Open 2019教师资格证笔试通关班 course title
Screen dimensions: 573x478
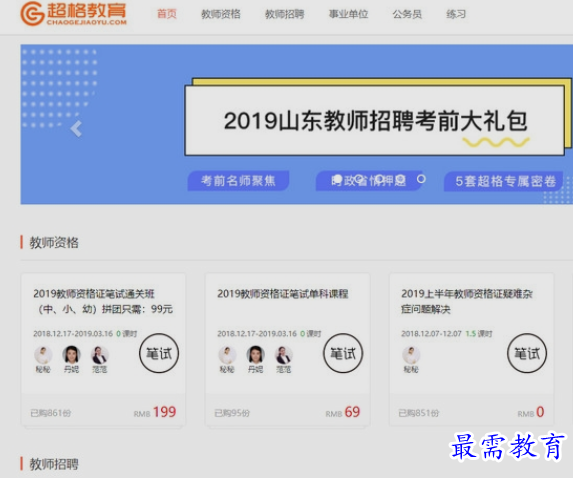[103, 301]
